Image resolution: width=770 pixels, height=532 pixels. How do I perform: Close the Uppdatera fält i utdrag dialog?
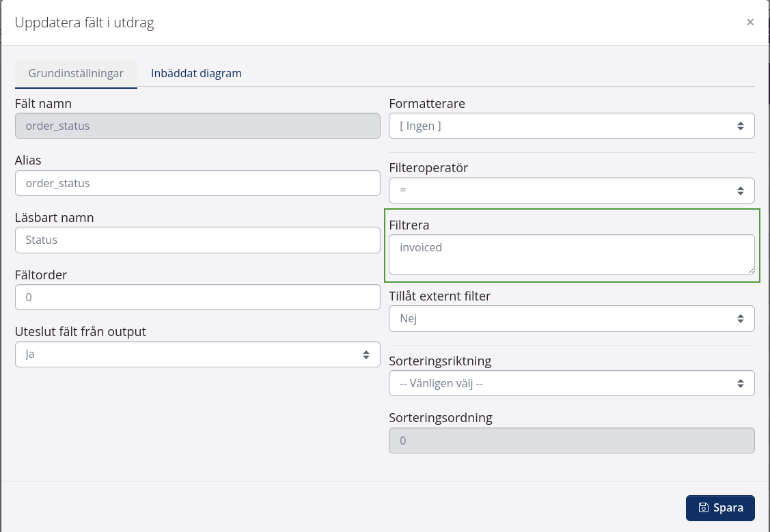750,23
